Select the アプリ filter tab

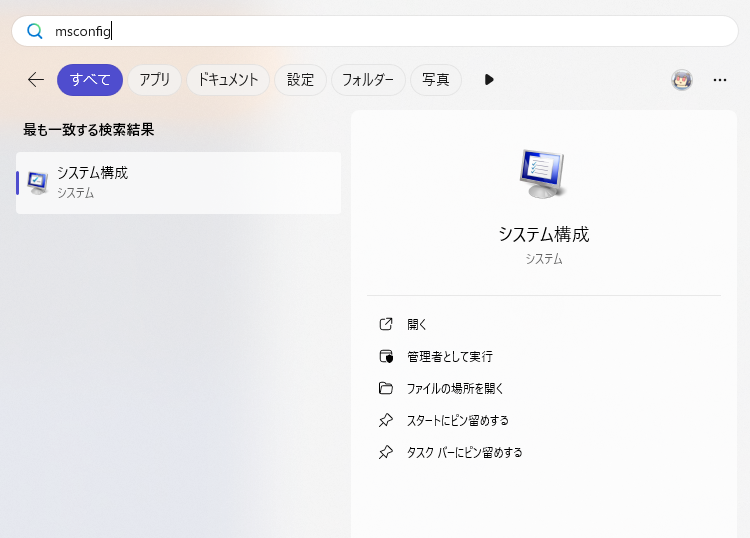point(154,79)
